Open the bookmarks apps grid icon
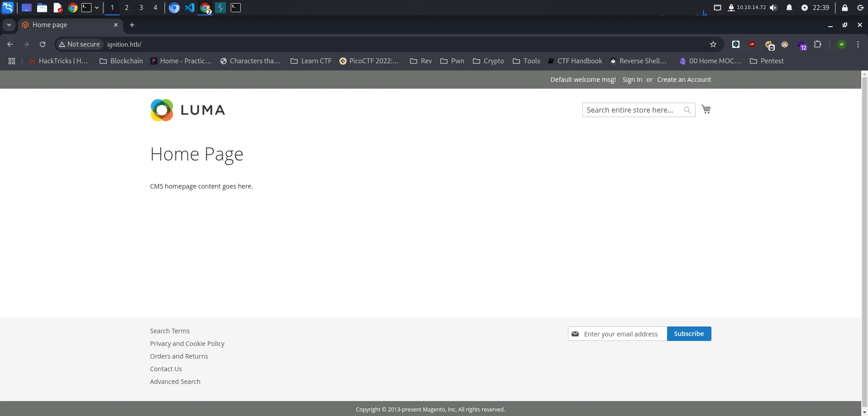Image resolution: width=868 pixels, height=416 pixels. coord(12,61)
